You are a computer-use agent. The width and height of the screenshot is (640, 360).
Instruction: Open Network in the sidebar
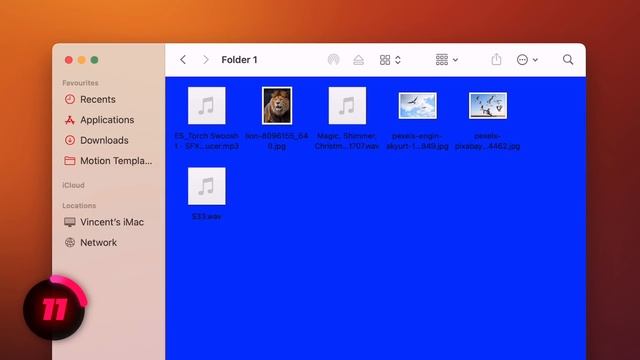coord(98,242)
